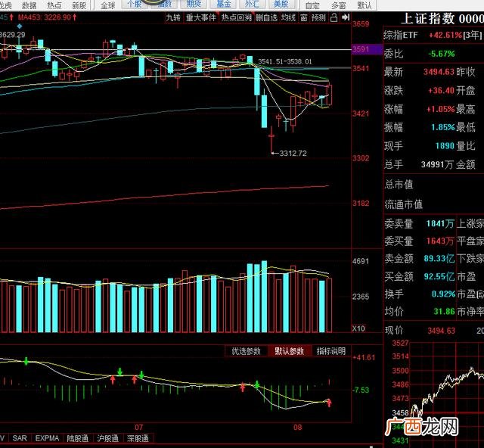The width and height of the screenshot is (484, 448).
Task: Click the 3312.72 low price label
Action: pos(293,154)
